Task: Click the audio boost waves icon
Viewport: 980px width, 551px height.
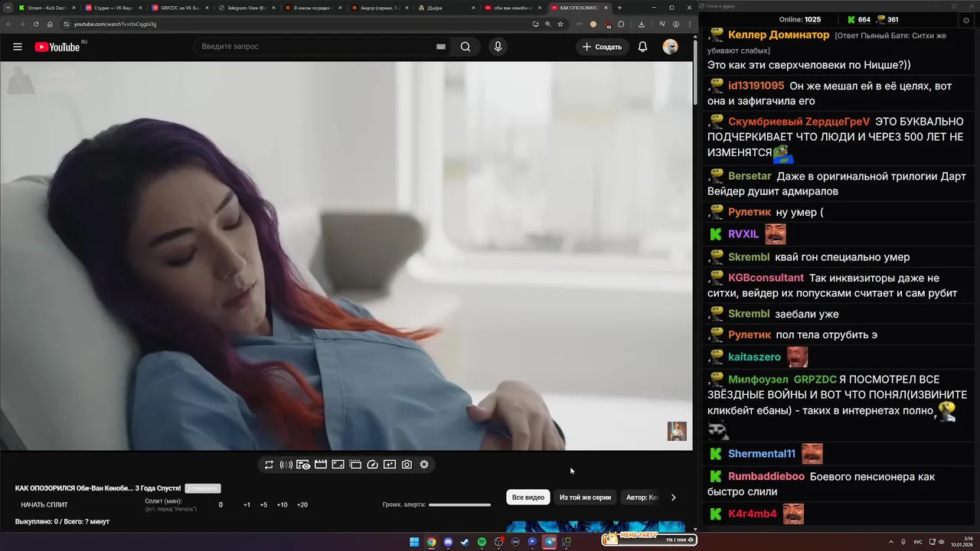Action: coord(286,465)
